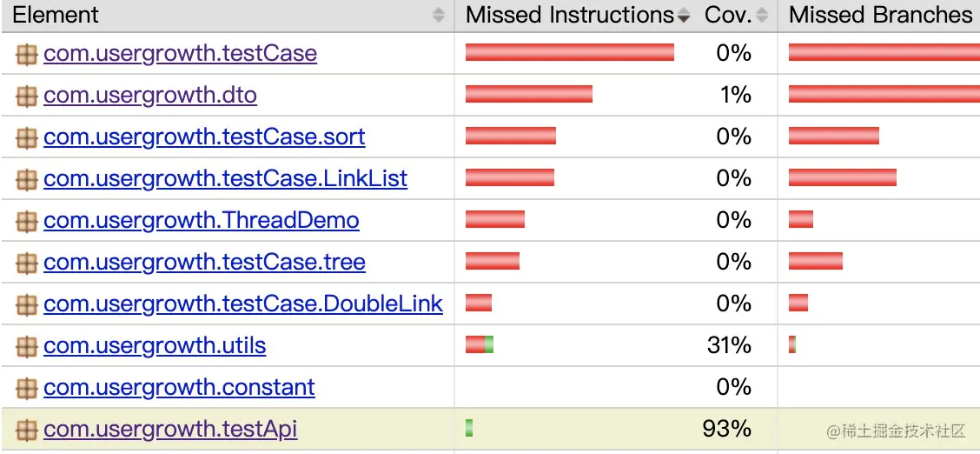
Task: Click utils green coverage bar segment
Action: [489, 344]
